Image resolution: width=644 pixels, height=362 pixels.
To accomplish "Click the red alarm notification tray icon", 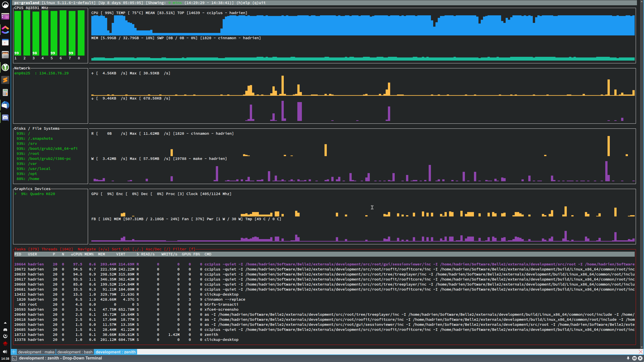I will pos(5,343).
